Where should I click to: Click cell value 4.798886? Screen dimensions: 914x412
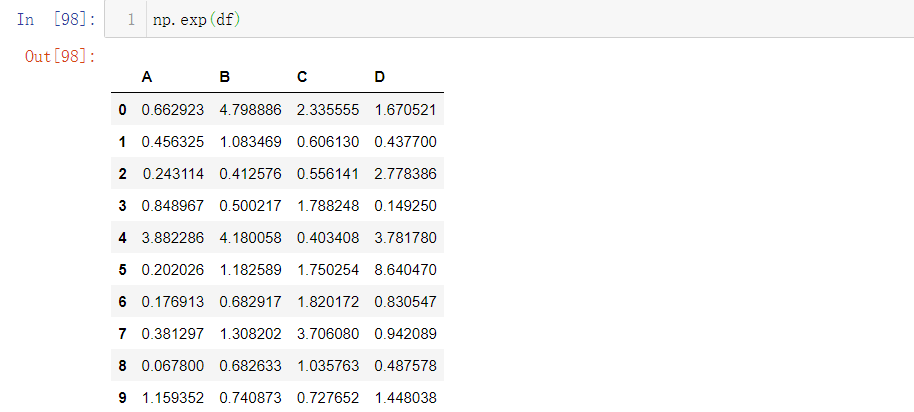251,110
